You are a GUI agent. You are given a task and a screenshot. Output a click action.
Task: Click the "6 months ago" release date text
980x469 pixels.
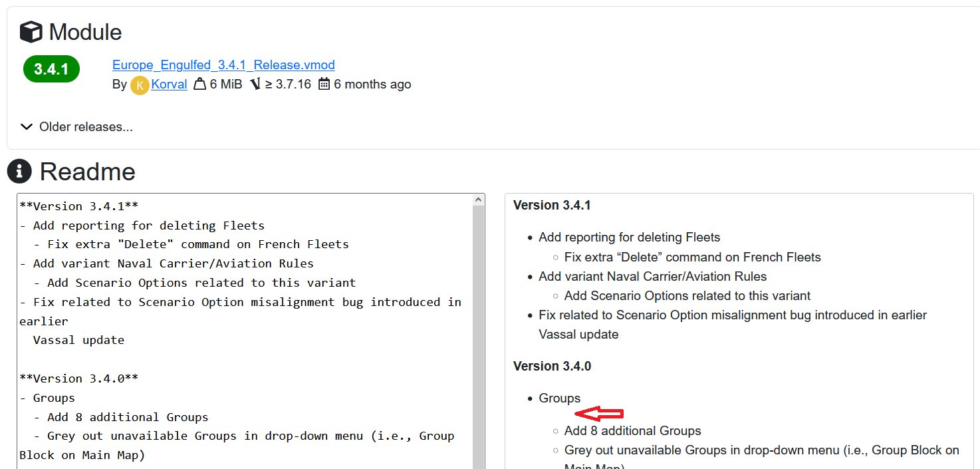372,84
